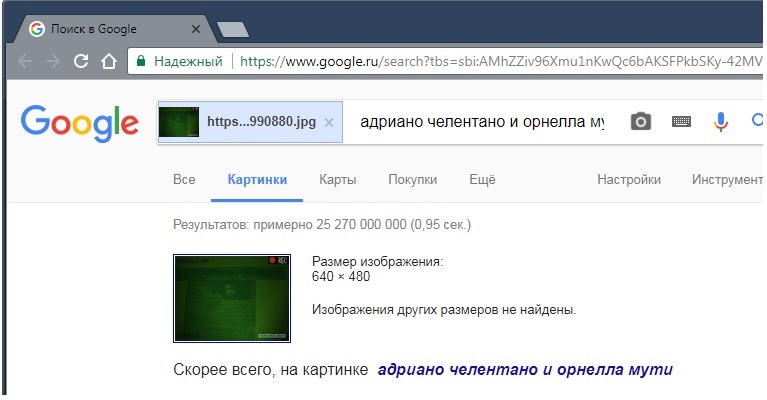Reload the page with refresh icon
This screenshot has width=767, height=400.
81,61
